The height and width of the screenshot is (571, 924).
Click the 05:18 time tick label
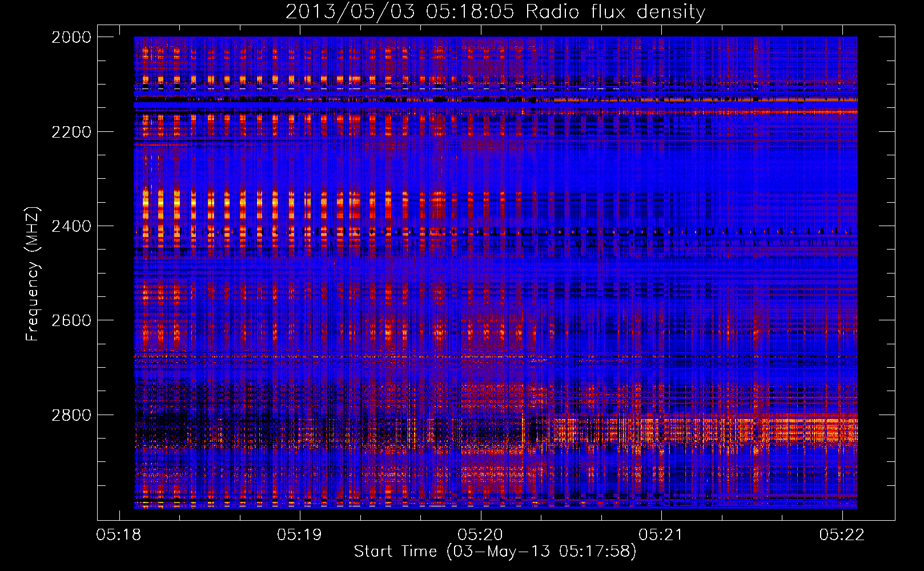(119, 534)
